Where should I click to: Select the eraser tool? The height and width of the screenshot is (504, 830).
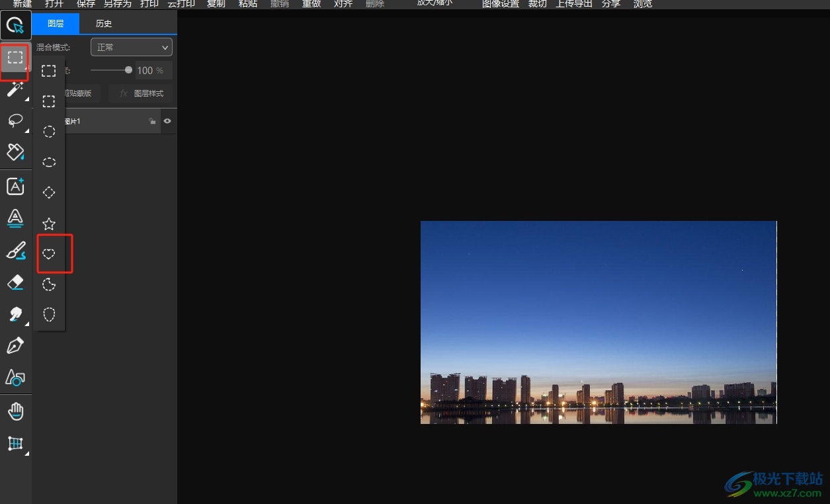point(15,282)
